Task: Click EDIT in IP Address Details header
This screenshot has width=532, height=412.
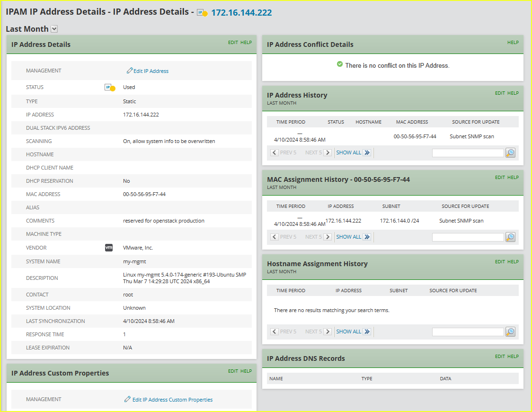Action: (x=233, y=43)
